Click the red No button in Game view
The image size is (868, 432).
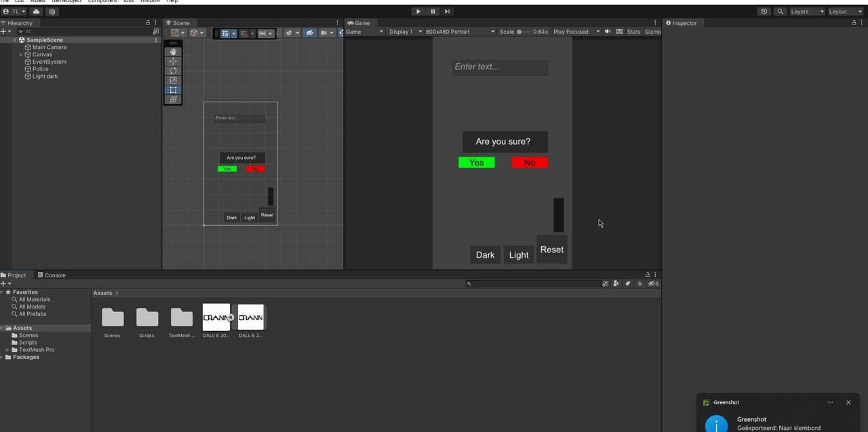coord(530,163)
